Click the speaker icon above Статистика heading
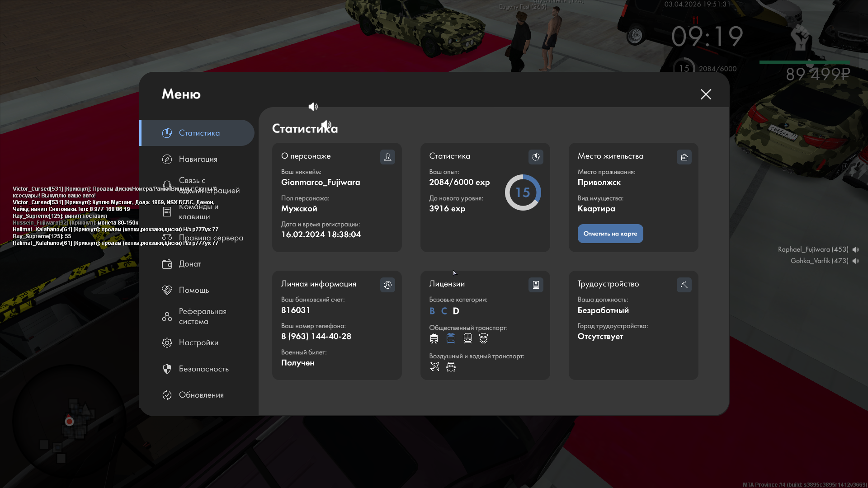This screenshot has width=868, height=488. tap(313, 107)
